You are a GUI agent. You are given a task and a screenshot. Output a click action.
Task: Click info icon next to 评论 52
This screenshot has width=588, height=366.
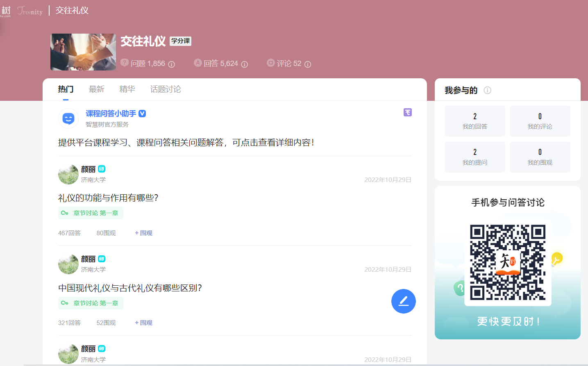pyautogui.click(x=308, y=64)
